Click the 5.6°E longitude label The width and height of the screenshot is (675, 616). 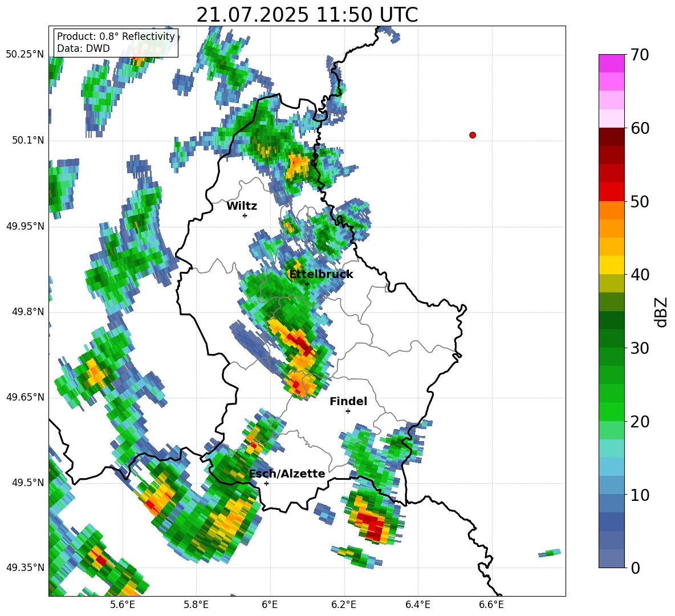123,605
